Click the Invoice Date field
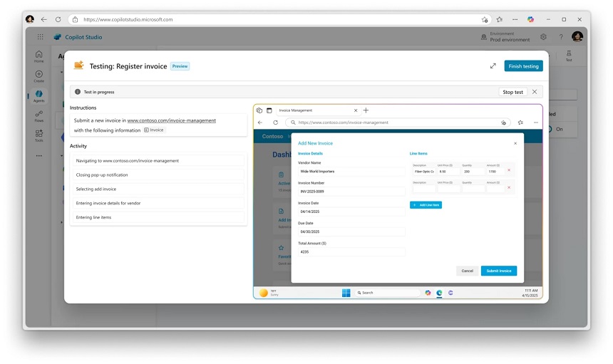This screenshot has width=613, height=364. pyautogui.click(x=351, y=212)
